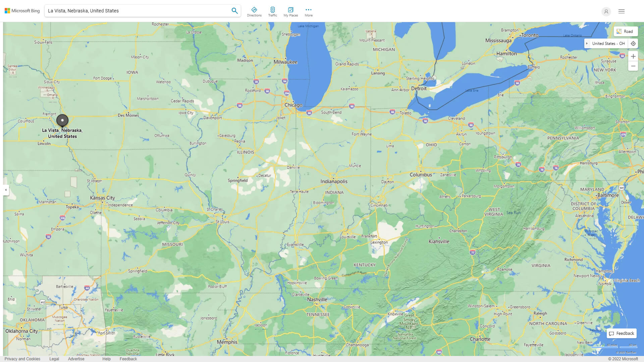Open the hamburger menu
The image size is (644, 362).
click(x=622, y=11)
